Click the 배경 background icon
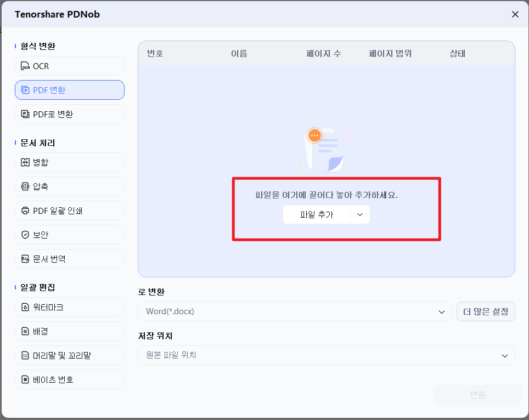 point(25,331)
